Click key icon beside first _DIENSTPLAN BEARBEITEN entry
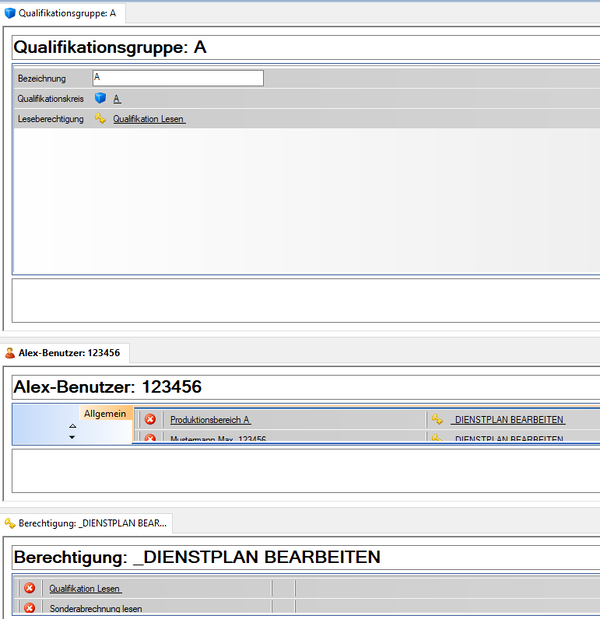Viewport: 600px width, 619px height. point(437,420)
